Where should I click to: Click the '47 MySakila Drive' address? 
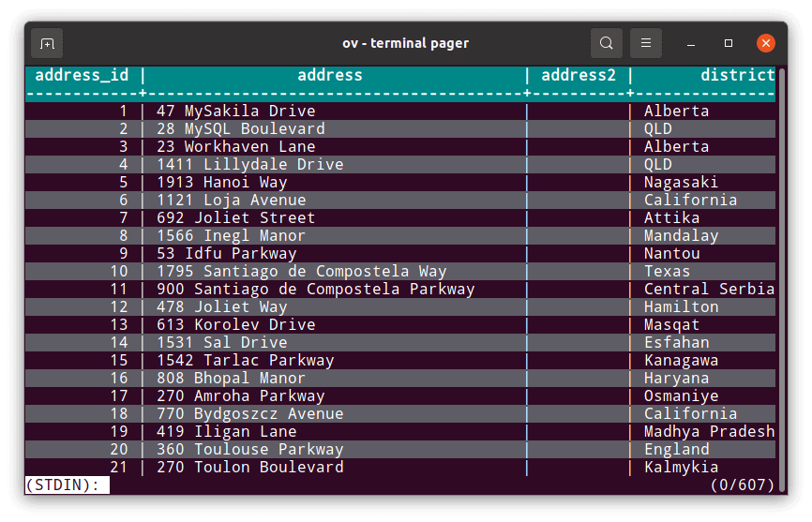(x=236, y=112)
